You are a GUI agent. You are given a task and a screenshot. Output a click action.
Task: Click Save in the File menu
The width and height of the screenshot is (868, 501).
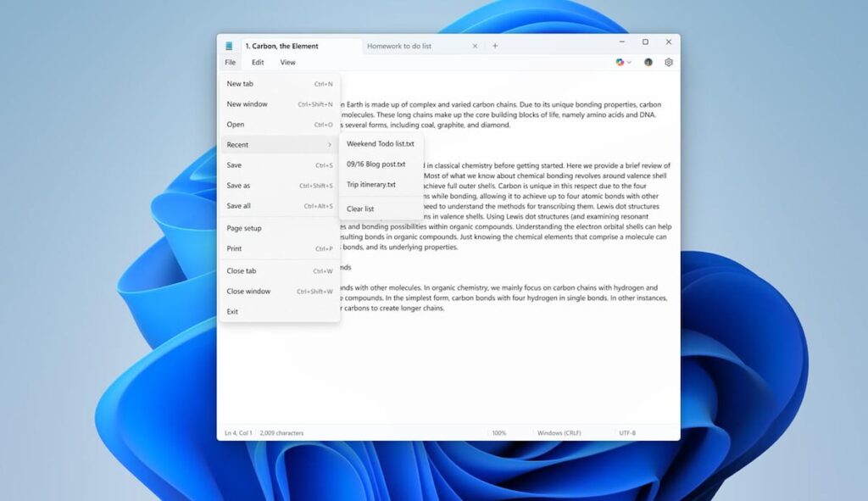tap(280, 165)
